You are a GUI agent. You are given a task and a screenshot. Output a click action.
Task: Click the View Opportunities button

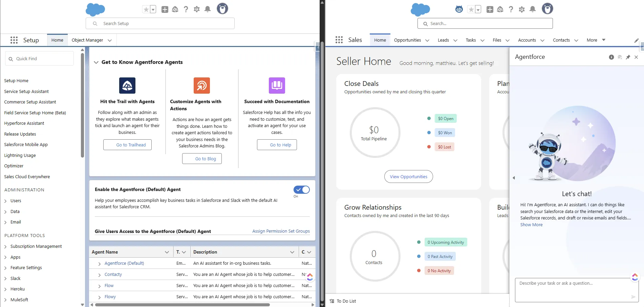coord(408,176)
